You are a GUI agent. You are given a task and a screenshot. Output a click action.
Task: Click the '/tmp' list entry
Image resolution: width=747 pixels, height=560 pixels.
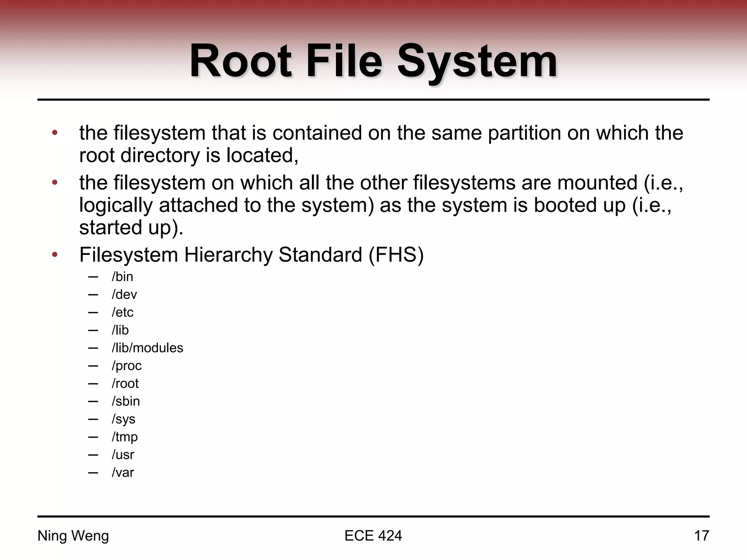pos(125,437)
